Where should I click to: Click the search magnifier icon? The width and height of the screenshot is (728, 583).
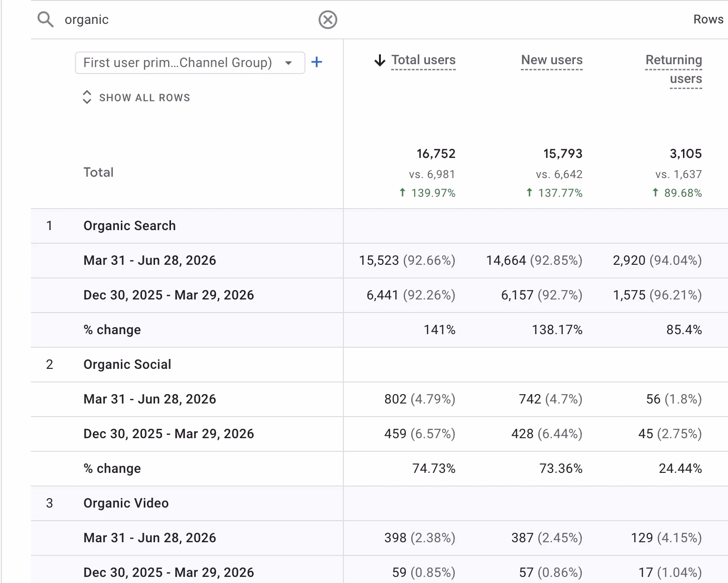[x=45, y=20]
